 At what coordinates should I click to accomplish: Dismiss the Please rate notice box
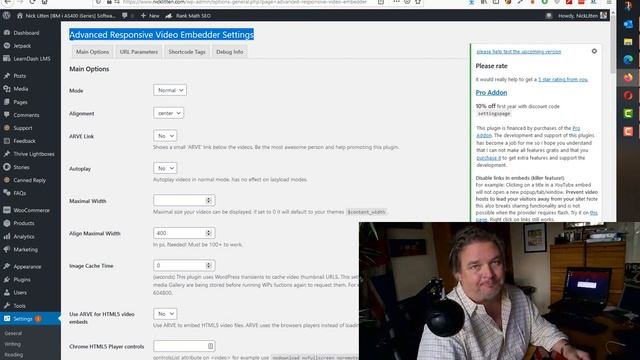(x=594, y=51)
